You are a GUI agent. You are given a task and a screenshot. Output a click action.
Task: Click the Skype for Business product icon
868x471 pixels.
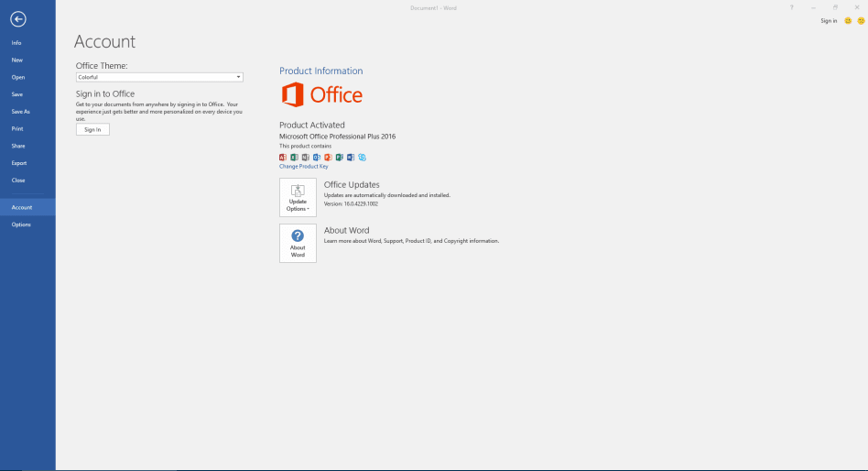click(362, 158)
